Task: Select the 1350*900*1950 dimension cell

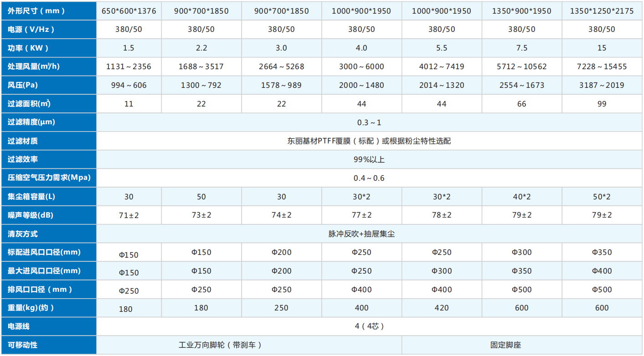Action: coord(522,10)
